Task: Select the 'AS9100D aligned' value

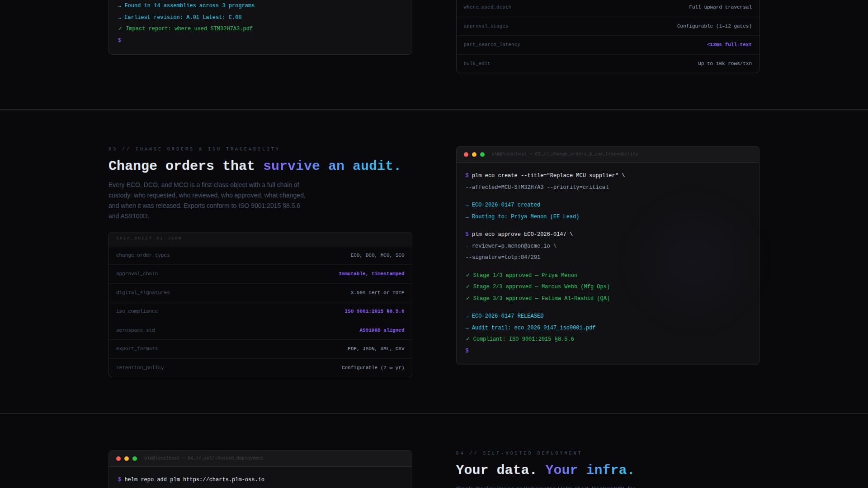Action: coord(382,330)
